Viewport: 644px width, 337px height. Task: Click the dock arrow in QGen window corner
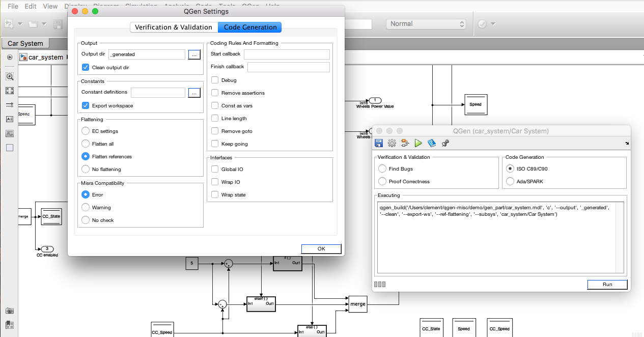[x=627, y=144]
